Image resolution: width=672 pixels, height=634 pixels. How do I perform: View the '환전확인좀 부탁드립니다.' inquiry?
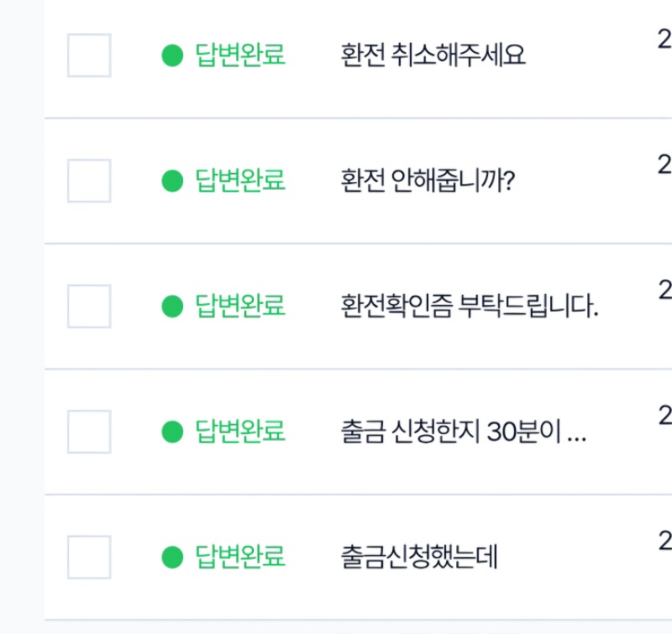click(470, 307)
